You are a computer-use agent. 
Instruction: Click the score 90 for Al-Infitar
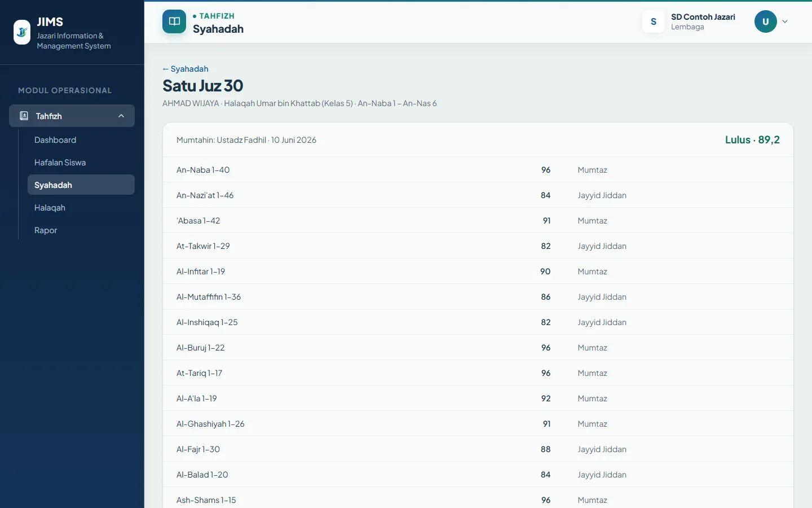pos(545,271)
